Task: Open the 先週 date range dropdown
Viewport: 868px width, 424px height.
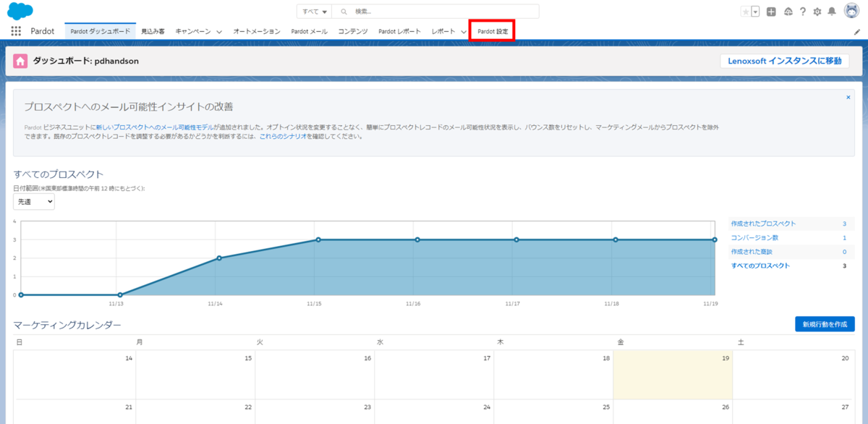Action: tap(34, 203)
